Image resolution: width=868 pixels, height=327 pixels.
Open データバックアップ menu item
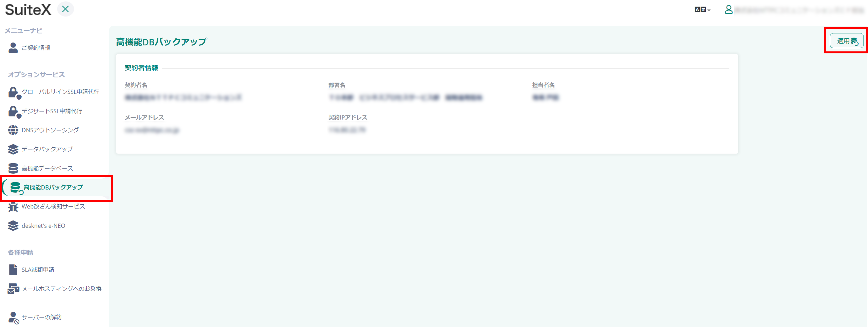[x=47, y=149]
